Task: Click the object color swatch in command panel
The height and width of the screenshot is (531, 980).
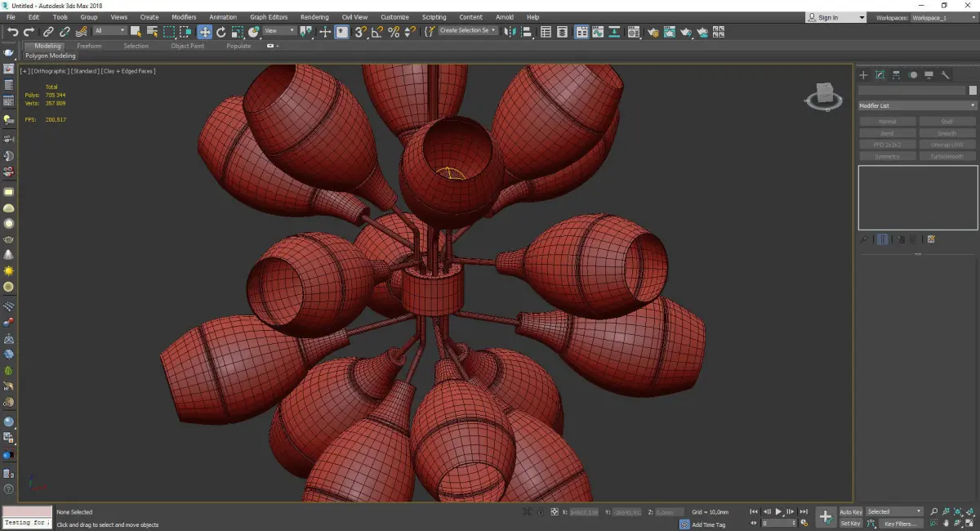Action: click(972, 91)
